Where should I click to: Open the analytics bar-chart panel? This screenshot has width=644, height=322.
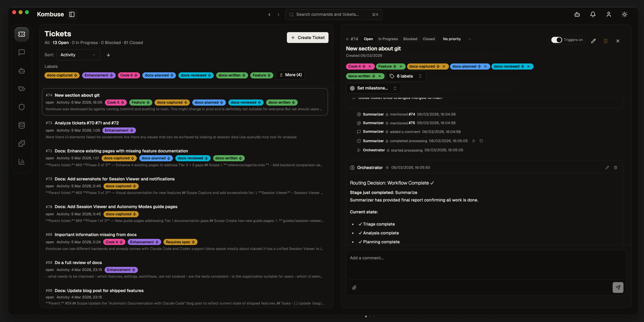22,162
